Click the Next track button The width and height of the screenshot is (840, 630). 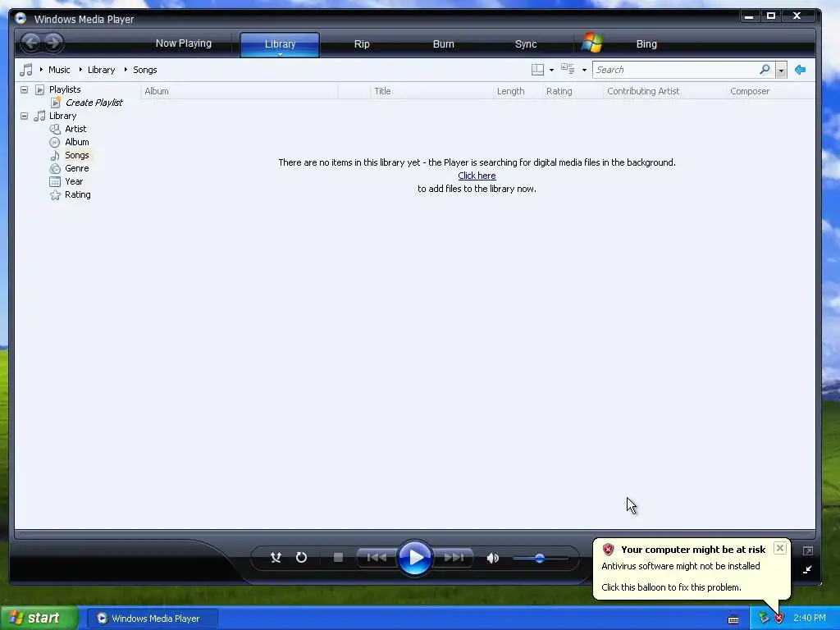tap(453, 558)
